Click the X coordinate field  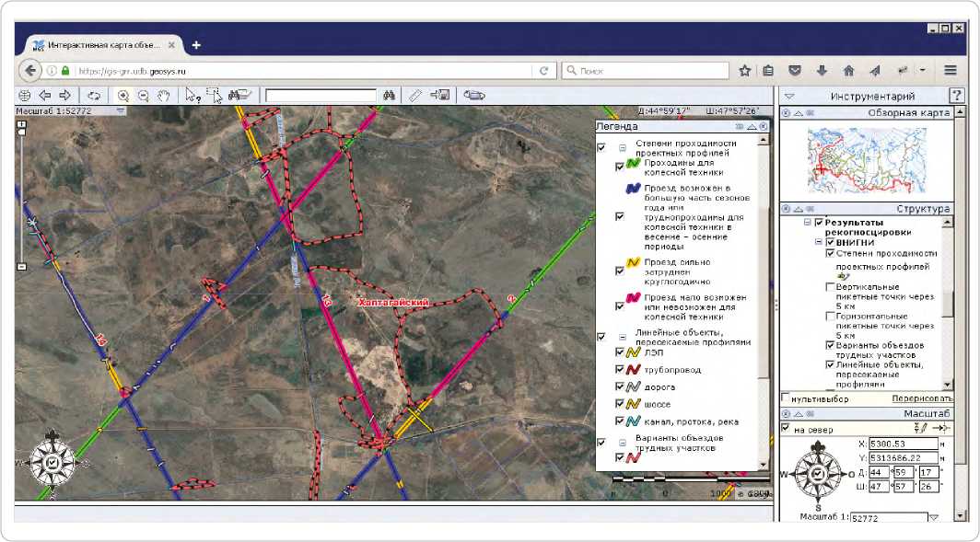click(x=904, y=444)
